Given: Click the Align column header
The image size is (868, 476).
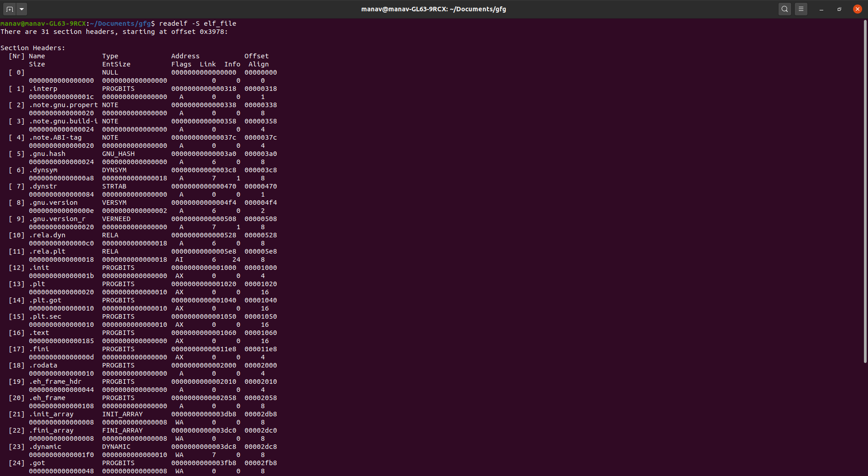Looking at the screenshot, I should tap(259, 64).
